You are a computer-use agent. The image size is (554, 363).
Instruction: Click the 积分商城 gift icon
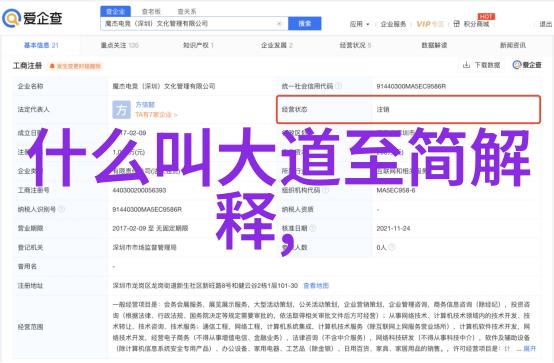point(456,24)
